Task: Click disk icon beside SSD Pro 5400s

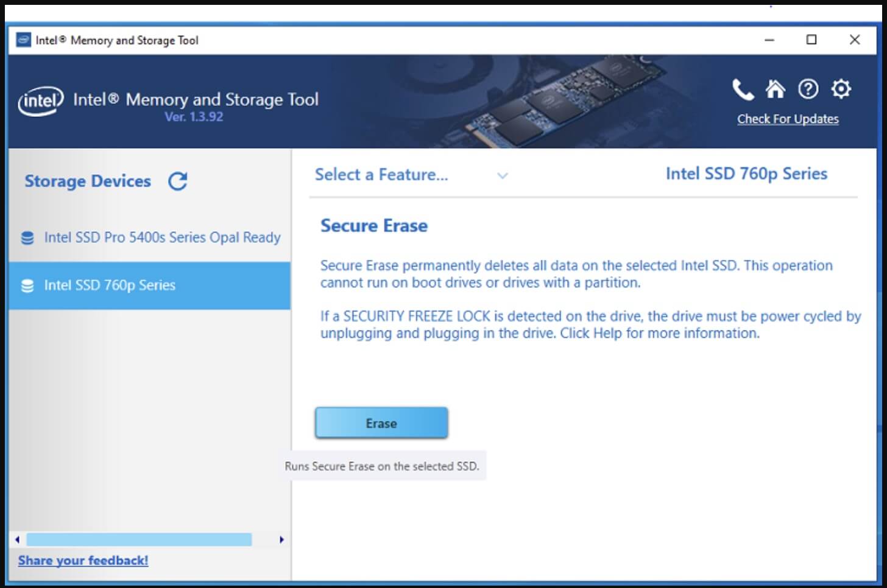Action: [27, 237]
